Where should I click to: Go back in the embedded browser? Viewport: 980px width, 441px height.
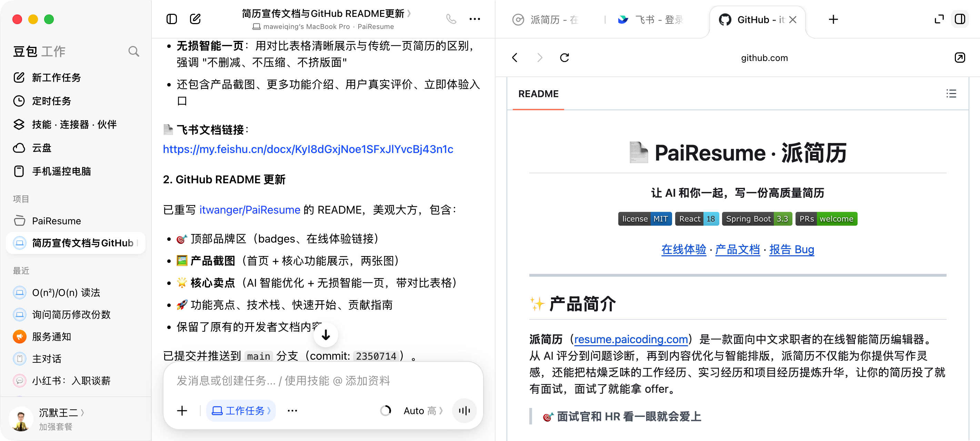click(515, 58)
